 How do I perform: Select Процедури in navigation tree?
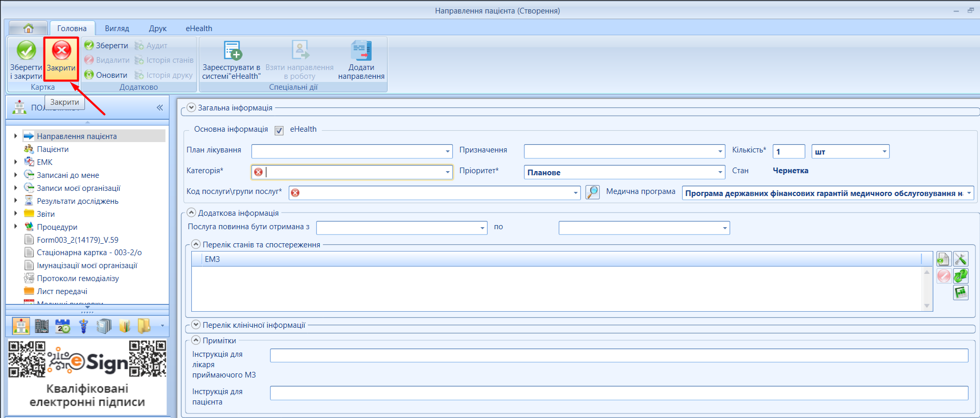click(x=57, y=227)
